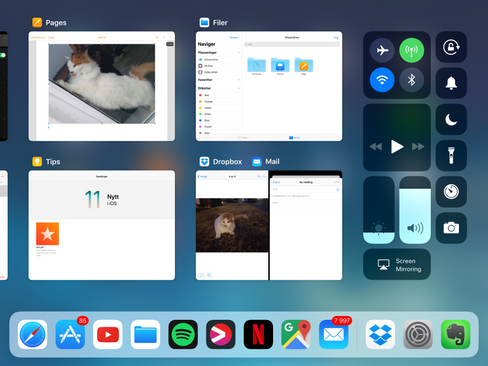The height and width of the screenshot is (366, 488).
Task: Skip to next track in music widget
Action: pos(418,147)
